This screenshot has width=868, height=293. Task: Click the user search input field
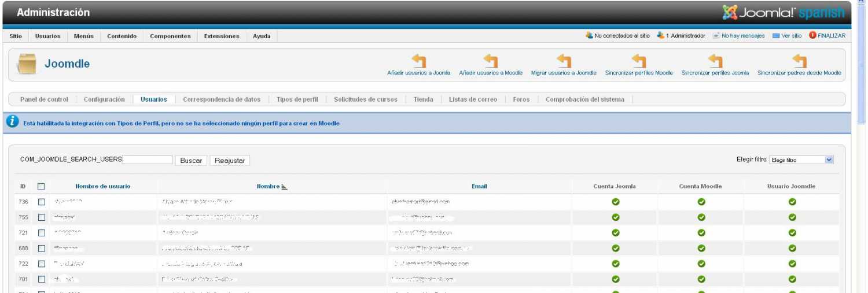coord(147,160)
